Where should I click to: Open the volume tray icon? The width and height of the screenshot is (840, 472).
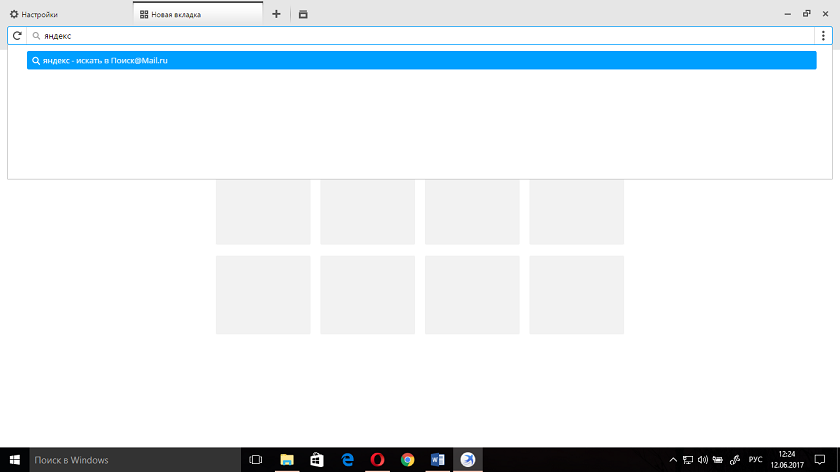click(x=703, y=460)
